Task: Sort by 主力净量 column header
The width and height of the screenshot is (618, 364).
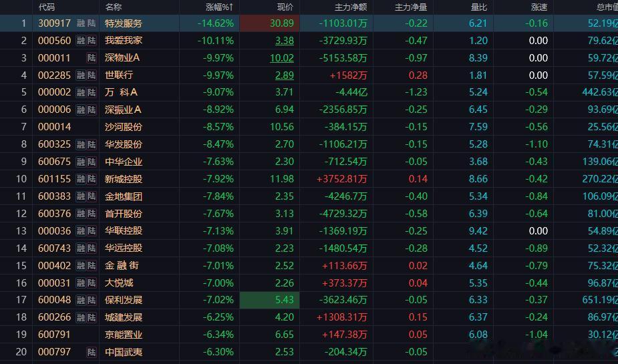Action: (x=411, y=7)
